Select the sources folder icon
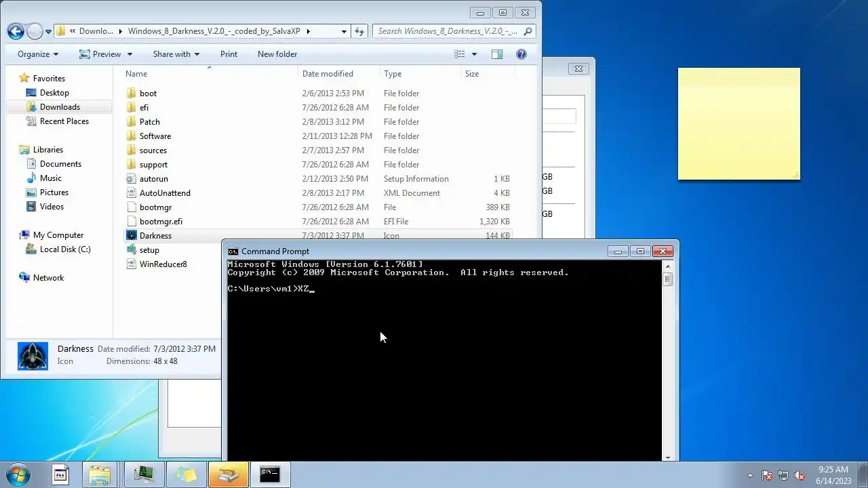Screen dimensions: 868x488 132,150
